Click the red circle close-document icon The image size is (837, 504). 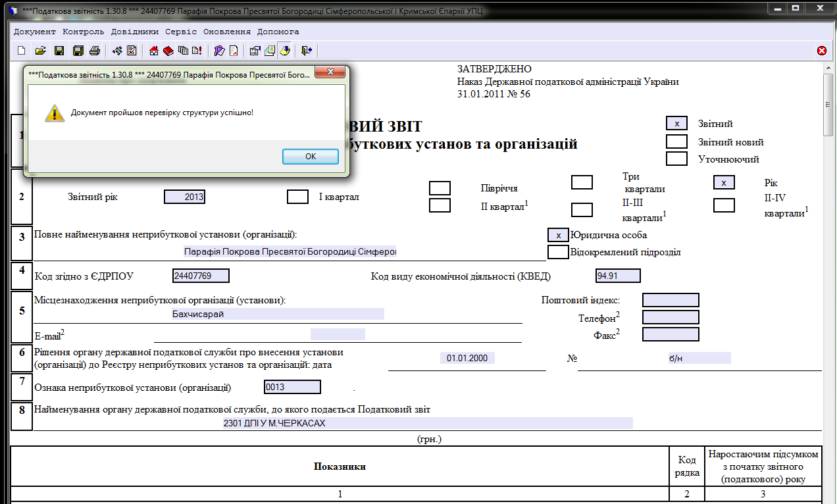[x=822, y=51]
